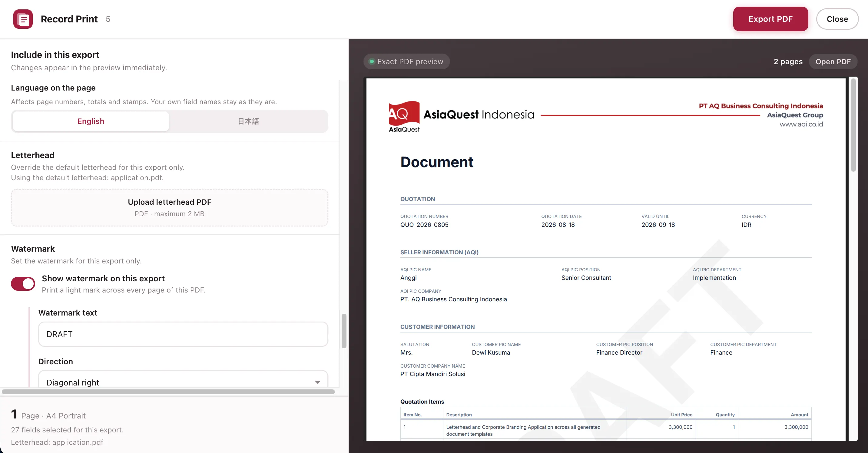Click the Quotation Items table heading

coord(422,402)
